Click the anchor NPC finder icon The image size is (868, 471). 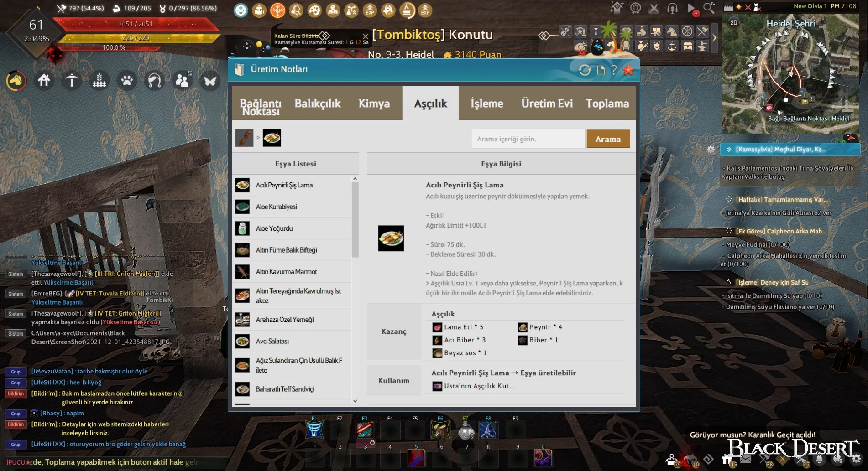[x=672, y=47]
